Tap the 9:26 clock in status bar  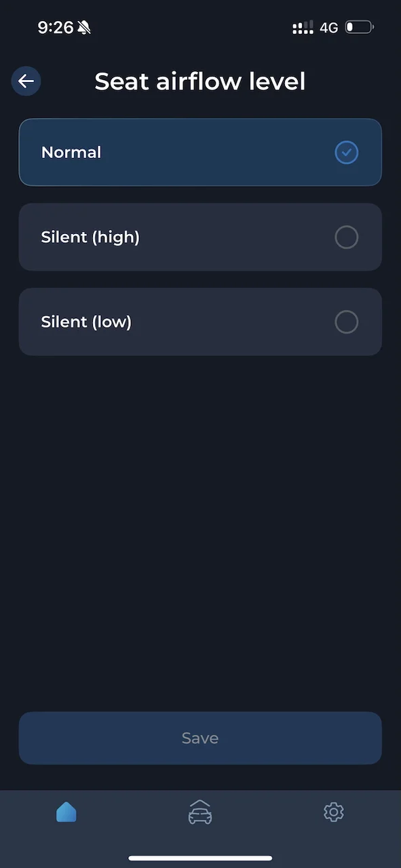pyautogui.click(x=55, y=28)
